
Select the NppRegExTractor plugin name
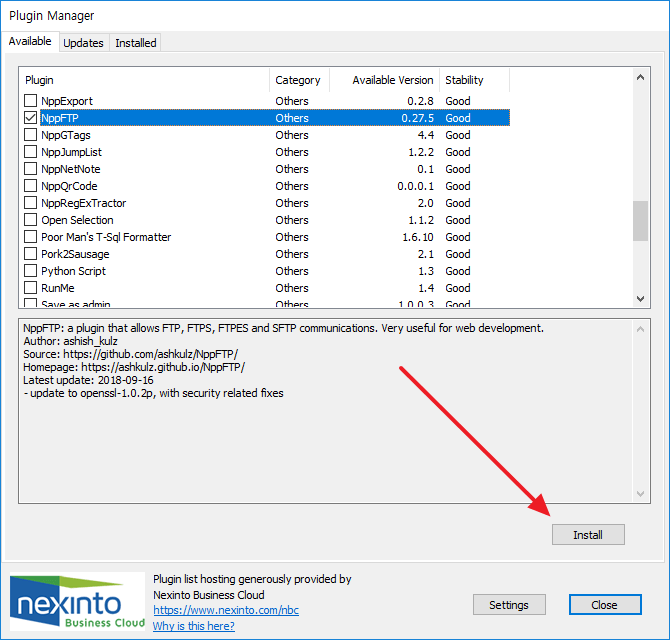click(x=83, y=203)
